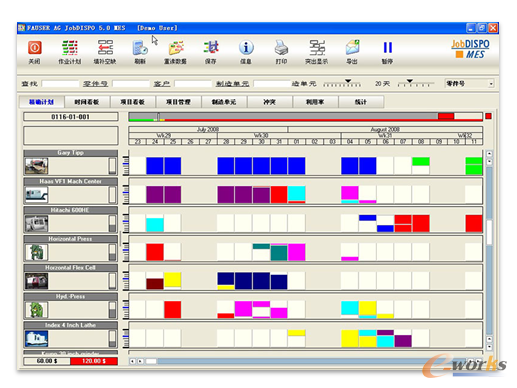Click the Hitachi 600HE machine thumbnail

pos(37,223)
